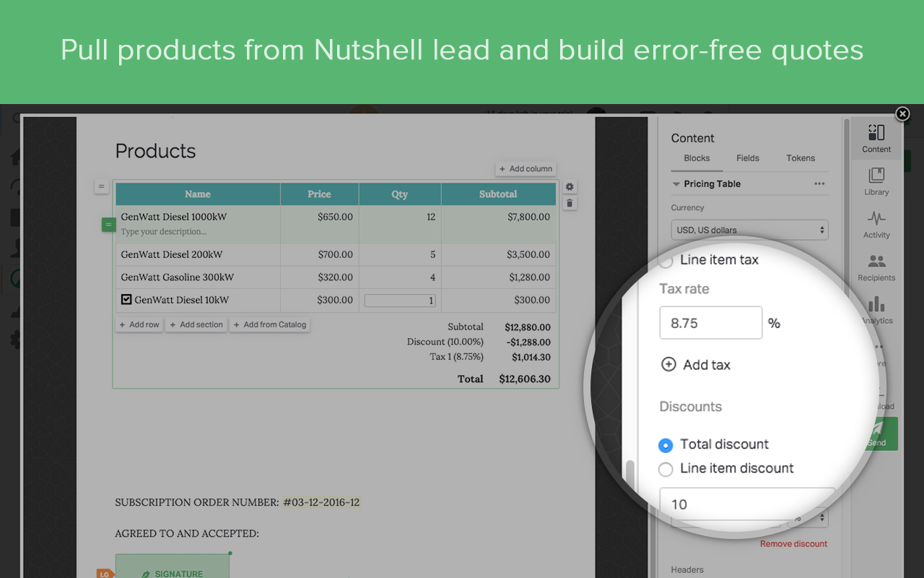Switch to the Tokens tab
The width and height of the screenshot is (924, 578).
tap(801, 158)
